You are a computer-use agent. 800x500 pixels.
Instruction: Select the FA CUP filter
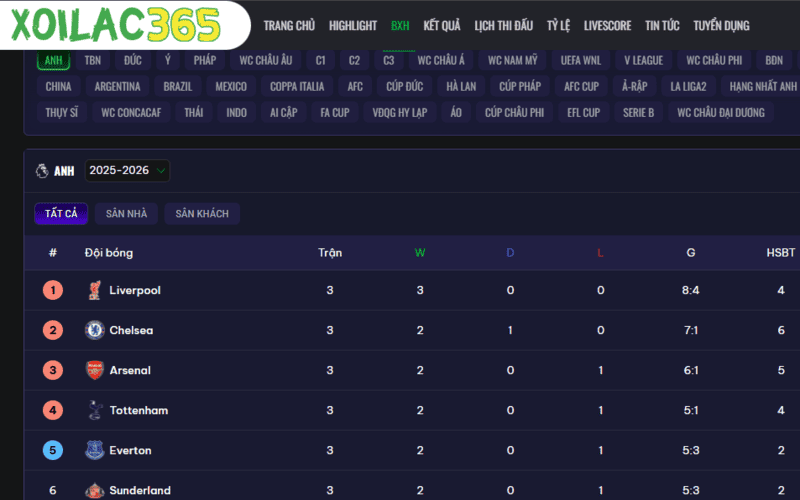point(335,112)
